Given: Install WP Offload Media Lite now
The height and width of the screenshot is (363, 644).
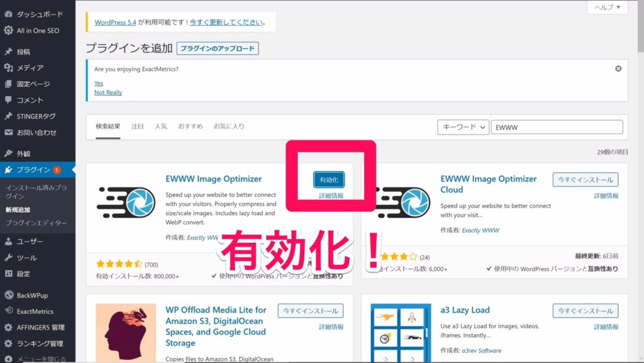Looking at the screenshot, I should click(311, 311).
